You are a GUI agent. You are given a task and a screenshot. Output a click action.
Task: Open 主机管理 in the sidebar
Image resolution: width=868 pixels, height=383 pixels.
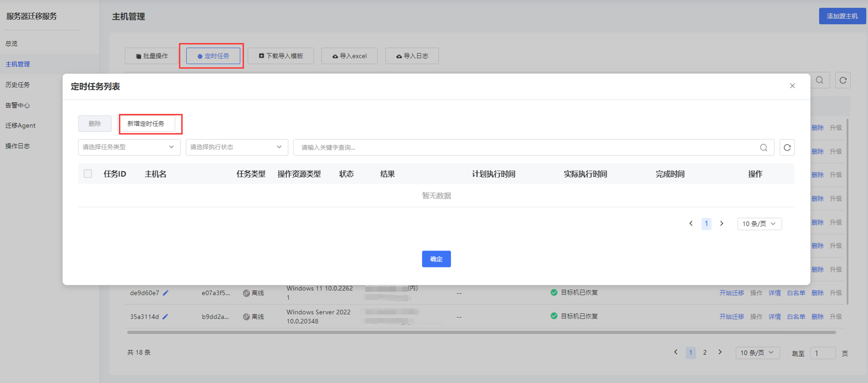coord(18,64)
